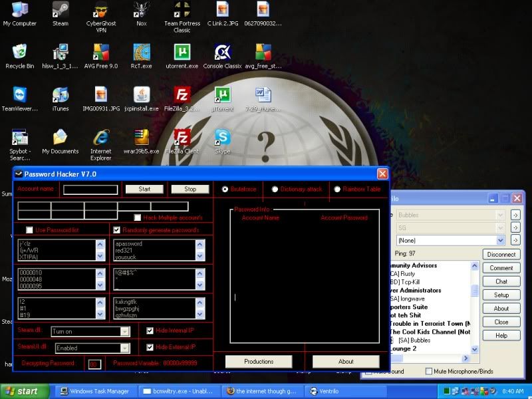Screen dimensions: 532x399
Task: Select the wrar39b5.exe desktop icon
Action: coord(142,142)
